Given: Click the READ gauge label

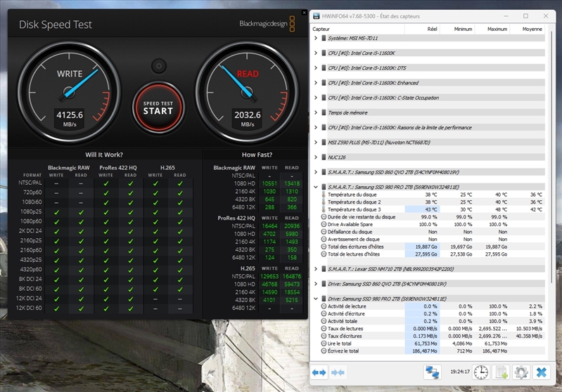Looking at the screenshot, I should [x=248, y=74].
